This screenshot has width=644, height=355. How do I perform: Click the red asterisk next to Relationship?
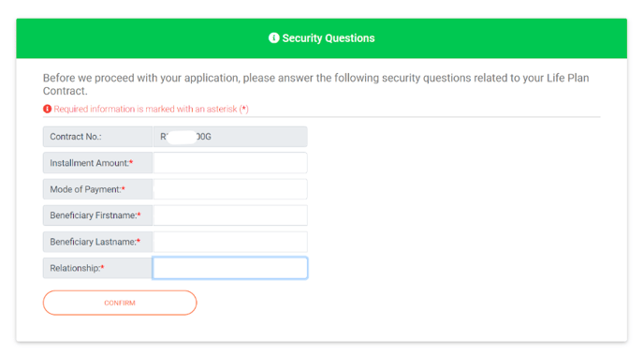pos(103,268)
